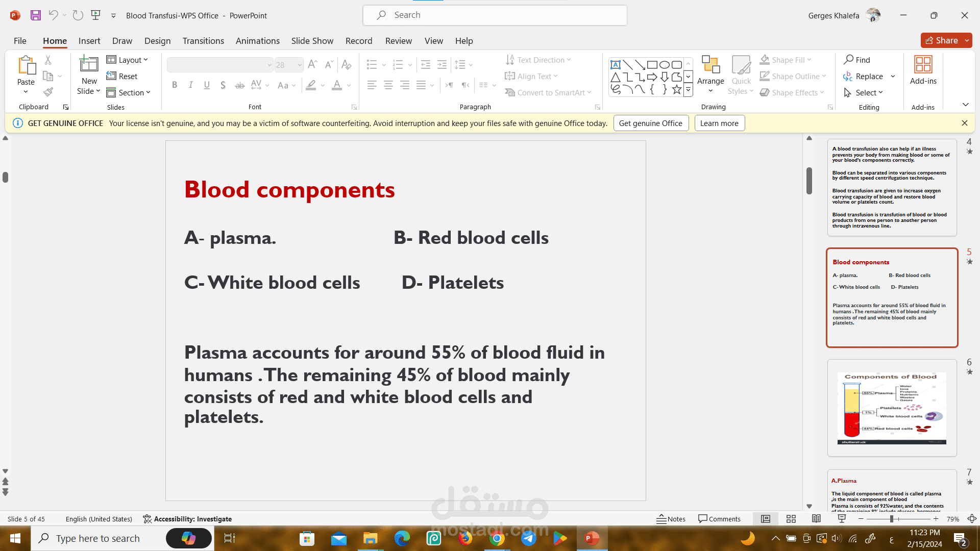Viewport: 980px width, 551px height.
Task: Click Find in the Editing group
Action: click(857, 60)
